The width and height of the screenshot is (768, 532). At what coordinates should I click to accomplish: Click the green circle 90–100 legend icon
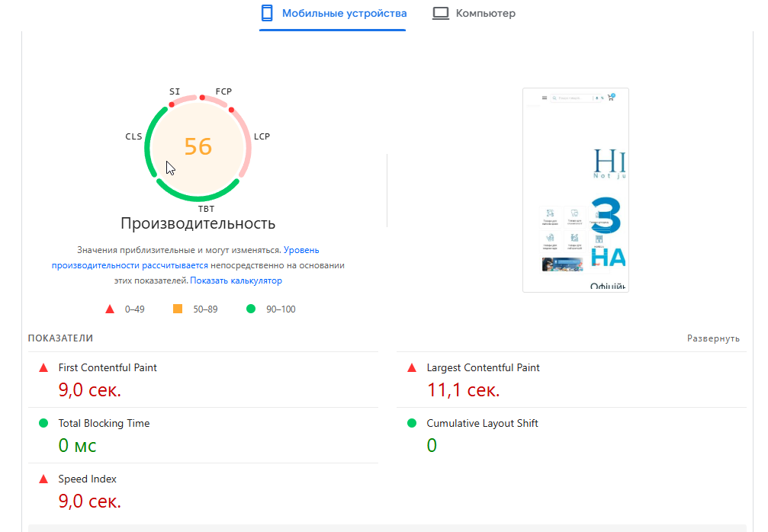(x=251, y=309)
